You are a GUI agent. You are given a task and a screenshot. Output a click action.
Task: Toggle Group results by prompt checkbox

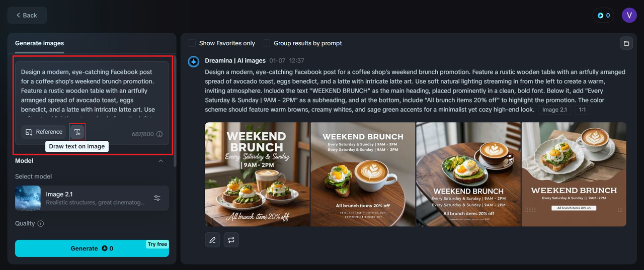(x=266, y=43)
